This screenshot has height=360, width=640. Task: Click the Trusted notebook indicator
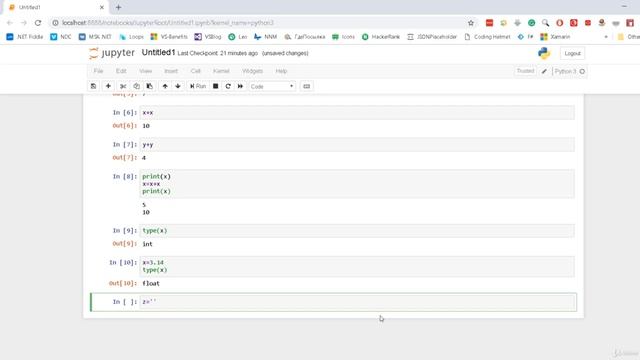pos(525,71)
